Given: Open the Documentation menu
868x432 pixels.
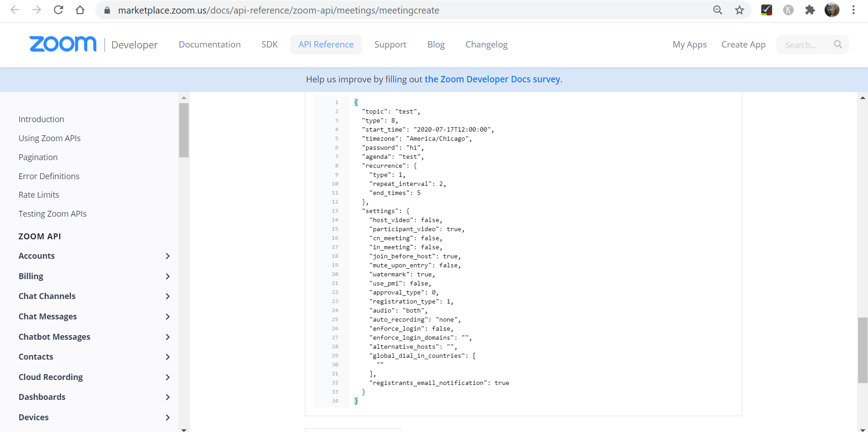Looking at the screenshot, I should coord(209,44).
